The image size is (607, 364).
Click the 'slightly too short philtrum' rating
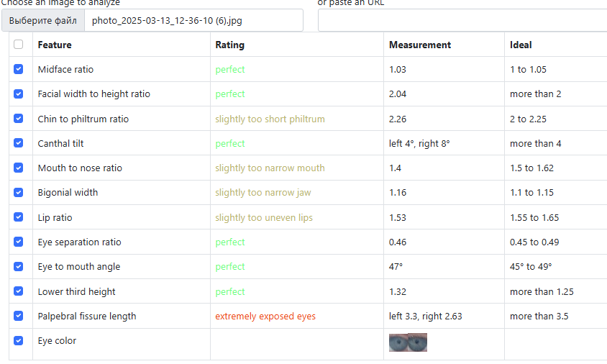click(270, 119)
